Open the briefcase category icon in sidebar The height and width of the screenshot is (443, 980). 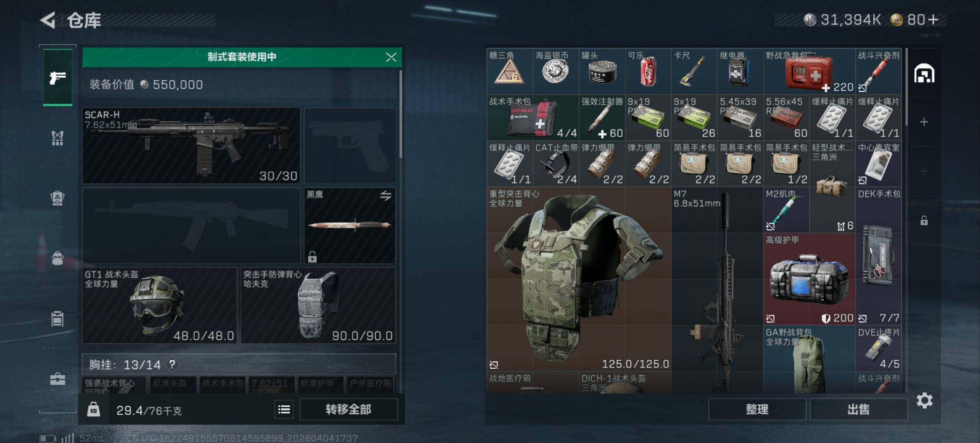[x=57, y=379]
